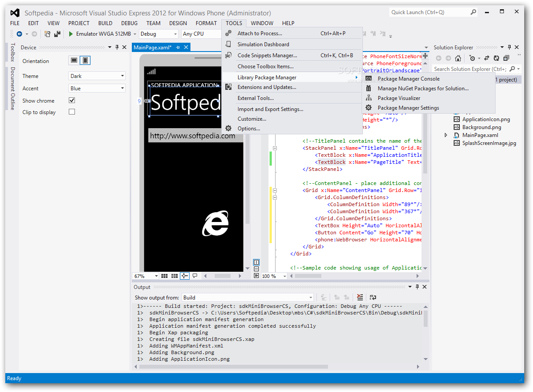Image resolution: width=533 pixels, height=392 pixels.
Task: Open the Toolbox side tab
Action: [12, 52]
